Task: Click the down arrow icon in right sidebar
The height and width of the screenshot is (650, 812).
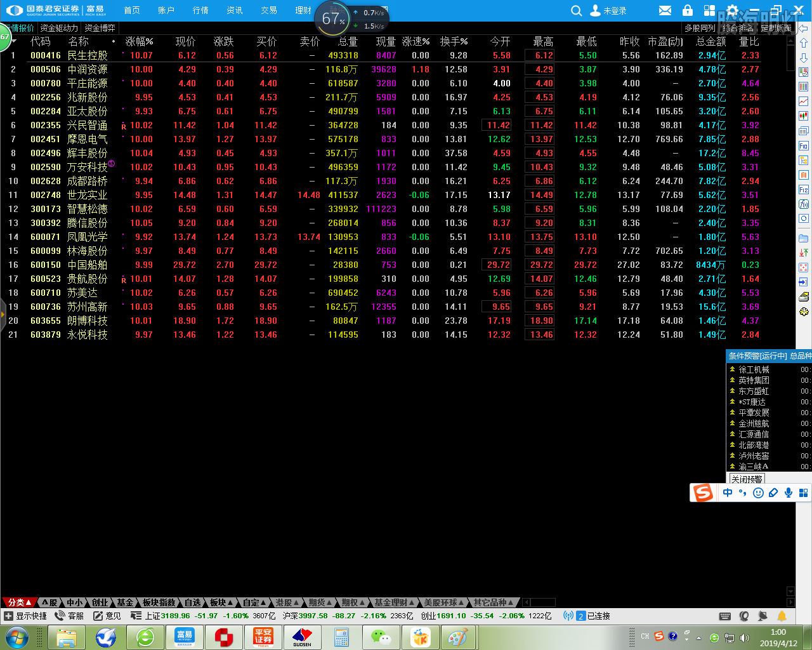Action: (x=803, y=58)
